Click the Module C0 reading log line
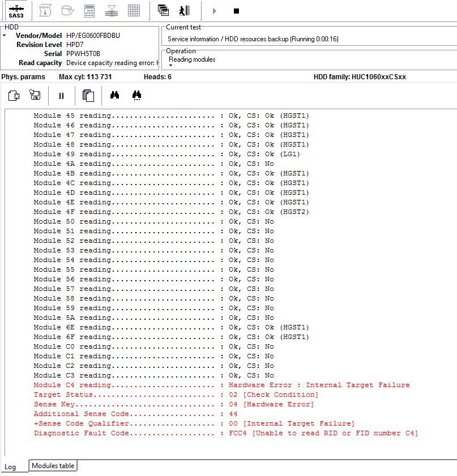 pyautogui.click(x=153, y=347)
